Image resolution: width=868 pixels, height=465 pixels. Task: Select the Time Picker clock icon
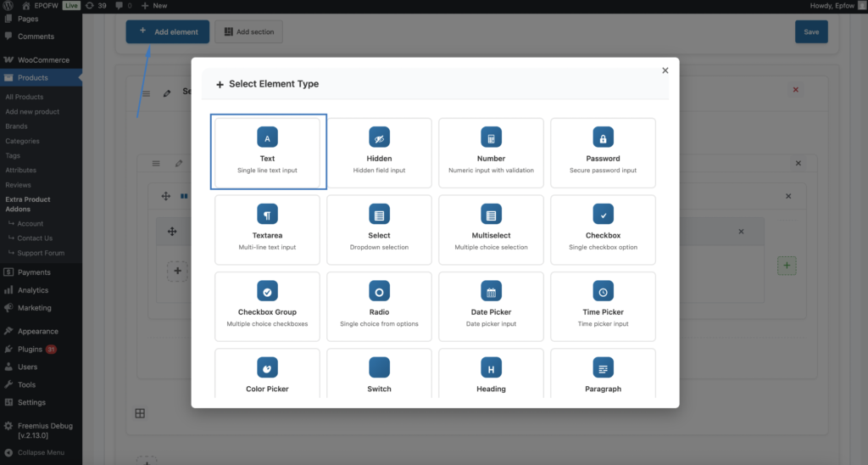click(x=603, y=291)
